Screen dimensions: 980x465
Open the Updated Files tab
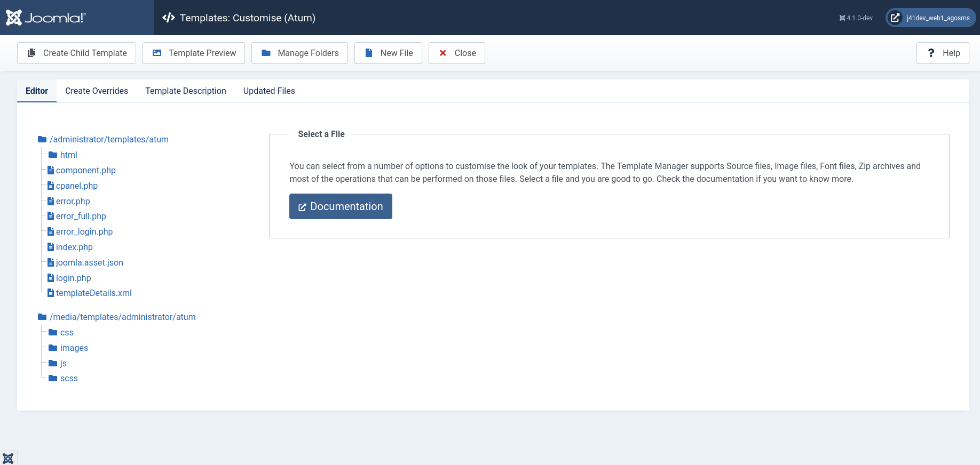tap(269, 91)
